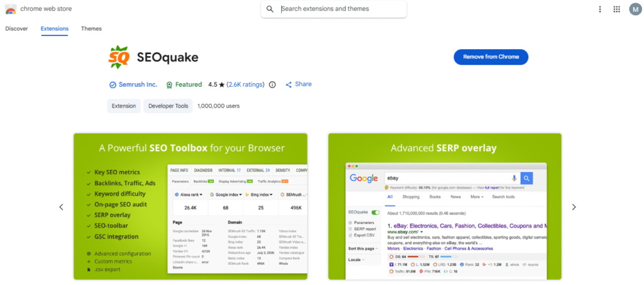The image size is (644, 285).
Task: Click the ratings info icon
Action: point(272,84)
